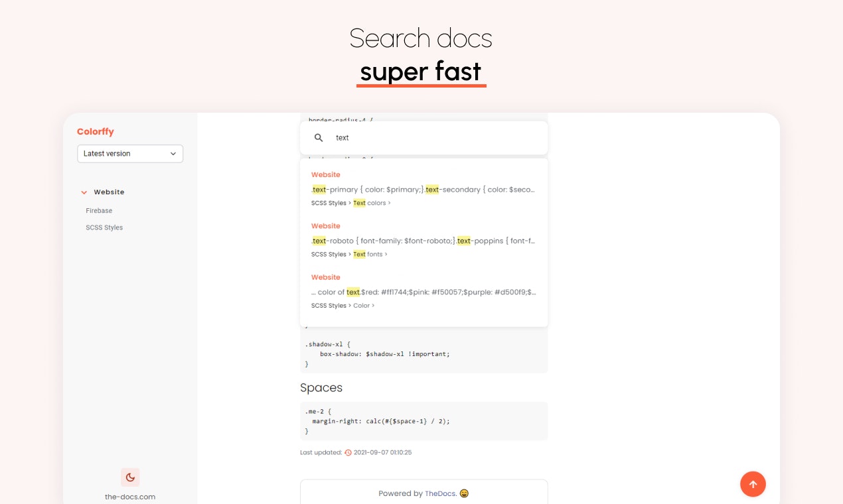
Task: Click the the-docs.com link
Action: point(130,496)
